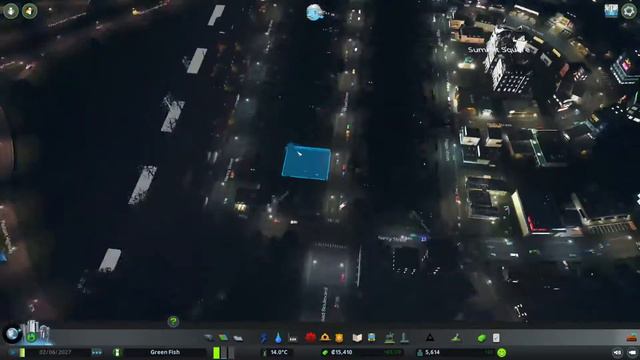
Task: Open the Roads build menu
Action: pos(209,338)
